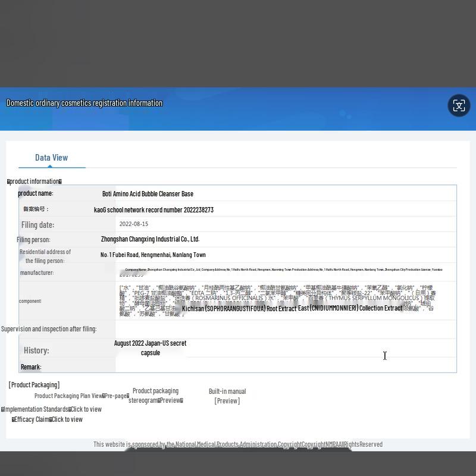Click the record number 2022238273 text
The width and height of the screenshot is (476, 476).
154,209
